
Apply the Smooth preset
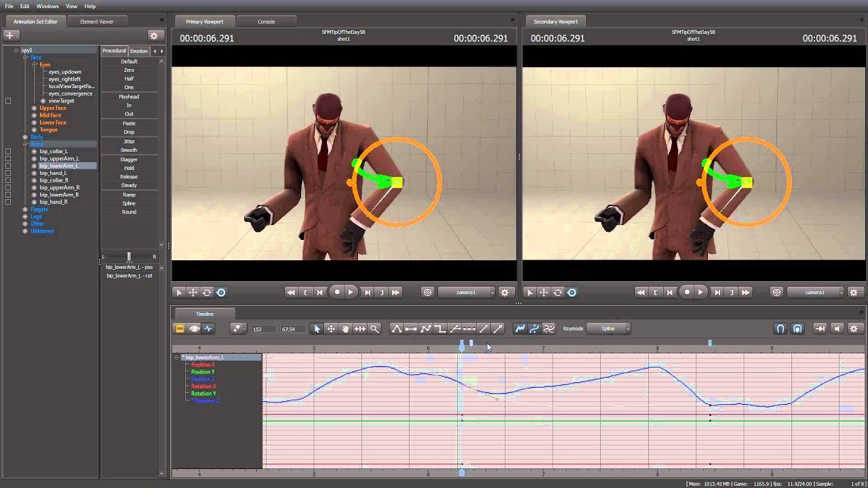coord(129,150)
